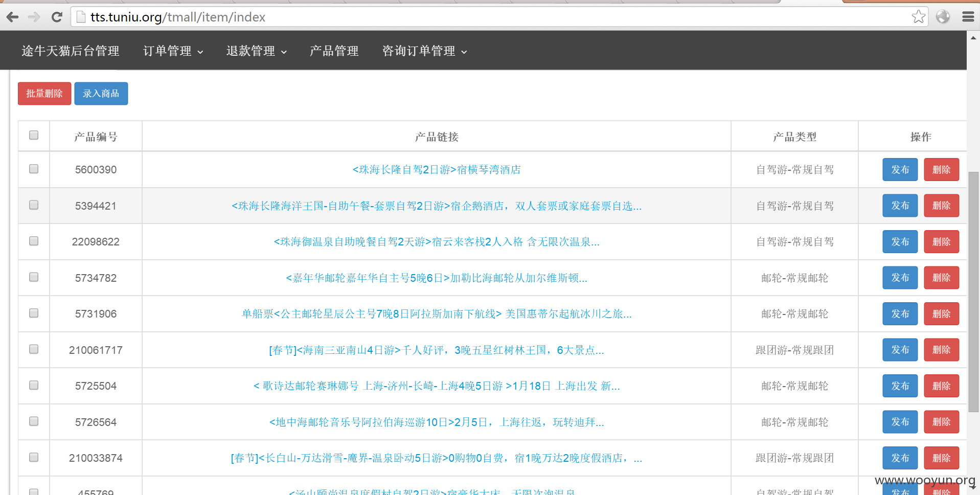Open the globe extension icon
The image size is (980, 495).
[943, 17]
